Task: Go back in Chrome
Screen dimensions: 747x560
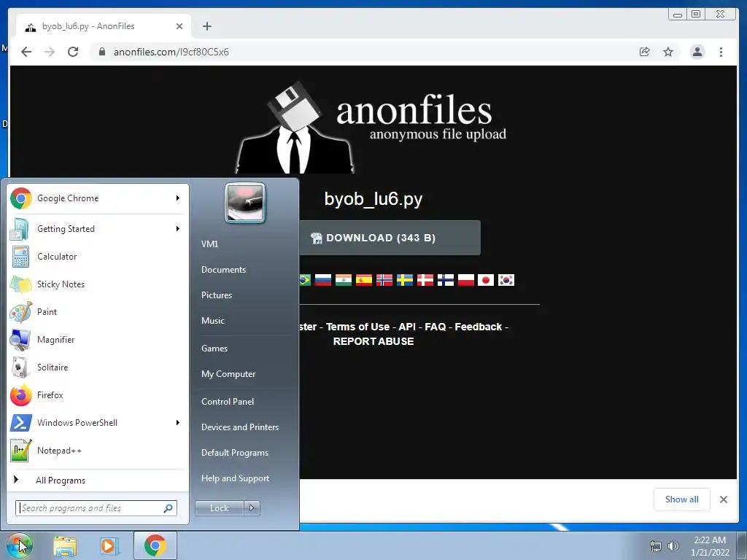Action: pos(26,52)
